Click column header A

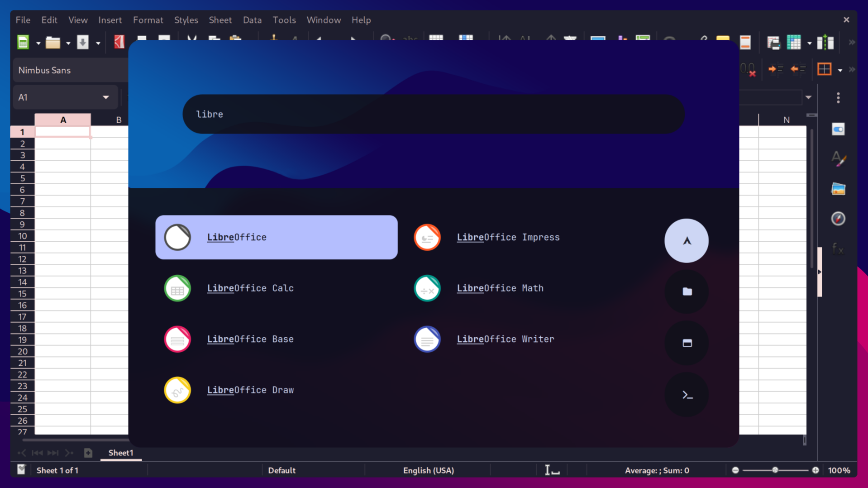(x=63, y=120)
